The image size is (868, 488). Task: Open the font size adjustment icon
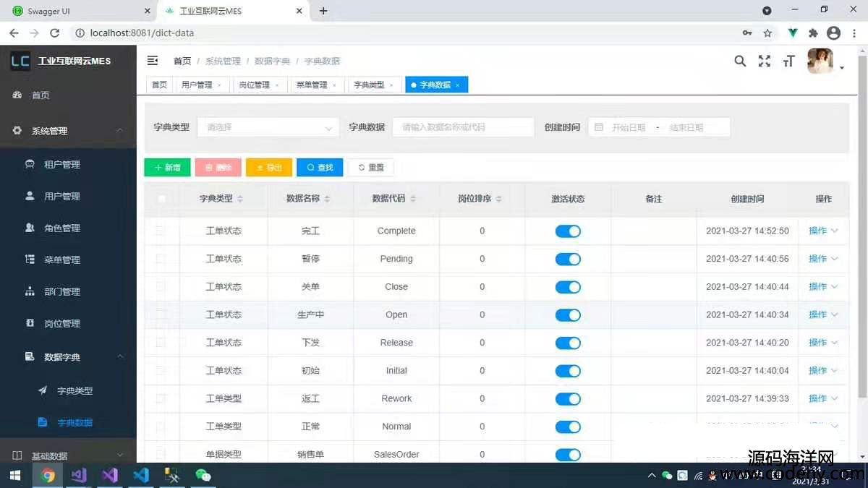(788, 61)
